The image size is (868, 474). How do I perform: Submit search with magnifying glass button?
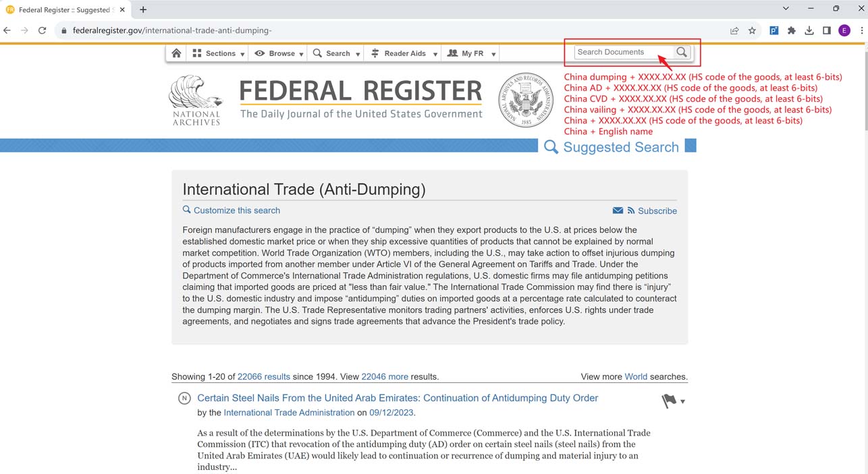(x=682, y=52)
